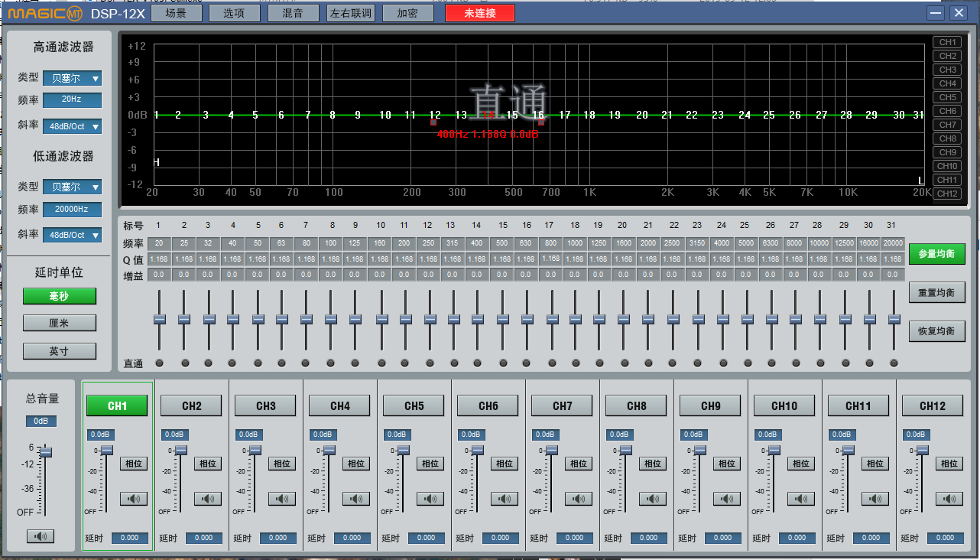Mute CH10 with its speaker button

point(801,499)
